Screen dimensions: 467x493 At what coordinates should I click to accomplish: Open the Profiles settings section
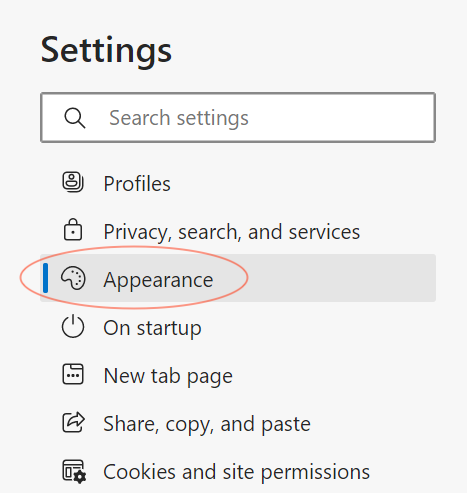coord(238,183)
